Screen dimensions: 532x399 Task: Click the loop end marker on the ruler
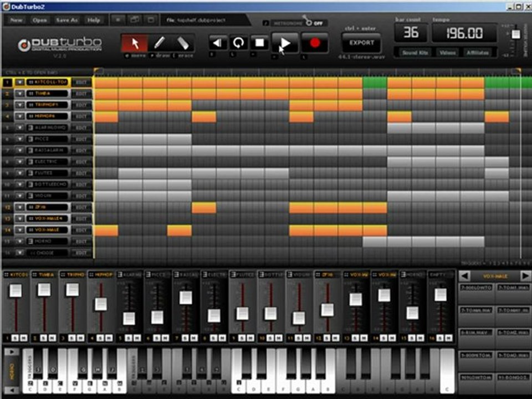[516, 70]
